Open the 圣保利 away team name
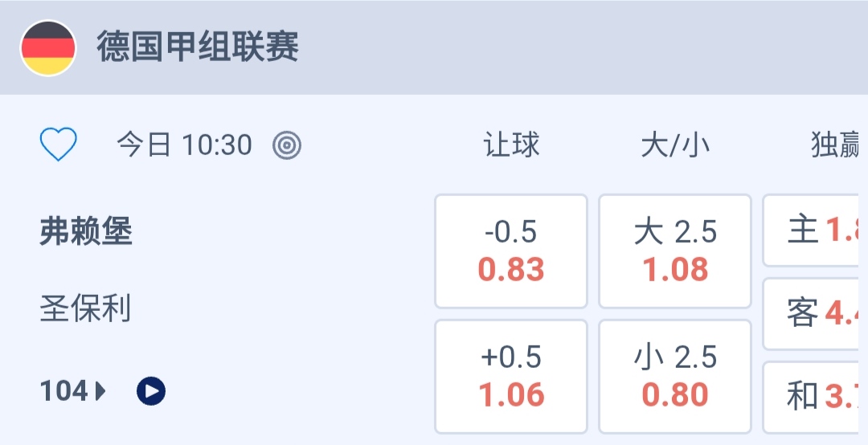Viewport: 868px width, 445px height. point(85,308)
